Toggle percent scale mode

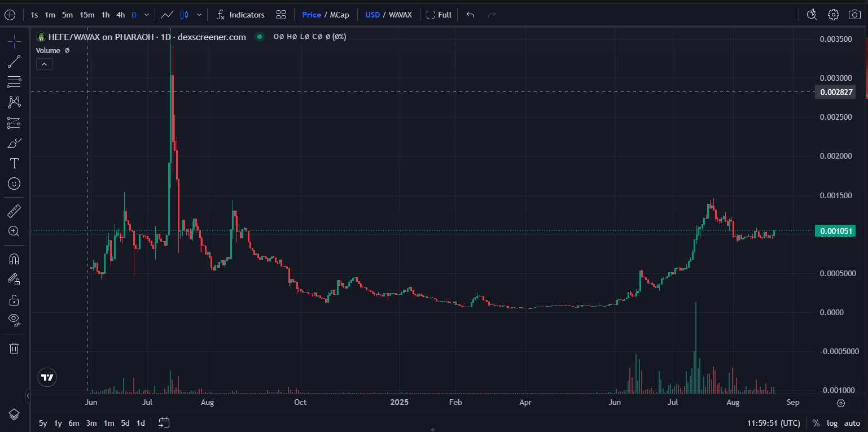tap(816, 423)
